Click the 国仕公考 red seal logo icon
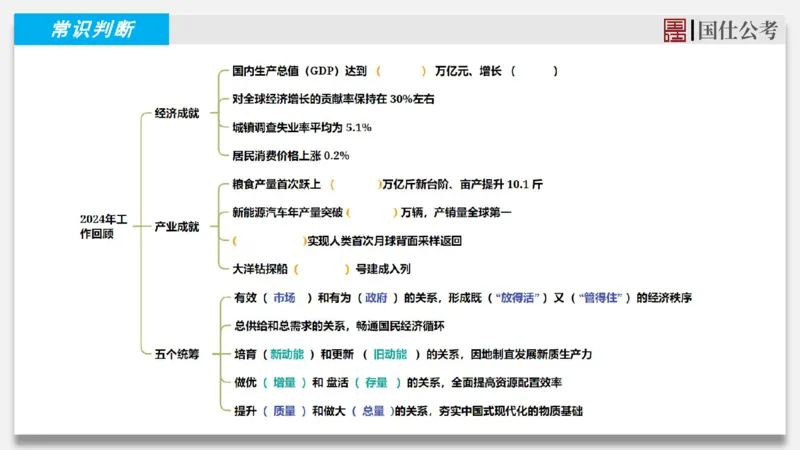Viewport: 800px width, 450px height. [x=674, y=30]
